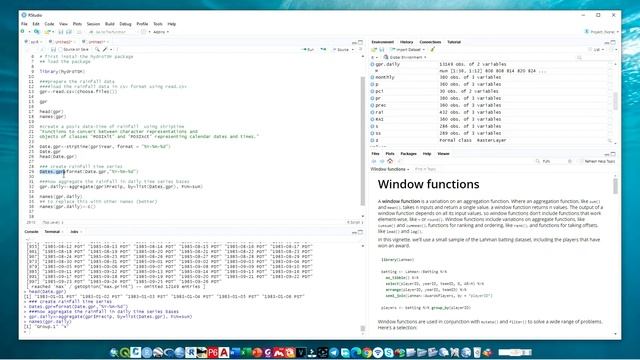Screen dimensions: 640x360
Task: Click the save icon in the main toolbar
Action: pyautogui.click(x=60, y=32)
